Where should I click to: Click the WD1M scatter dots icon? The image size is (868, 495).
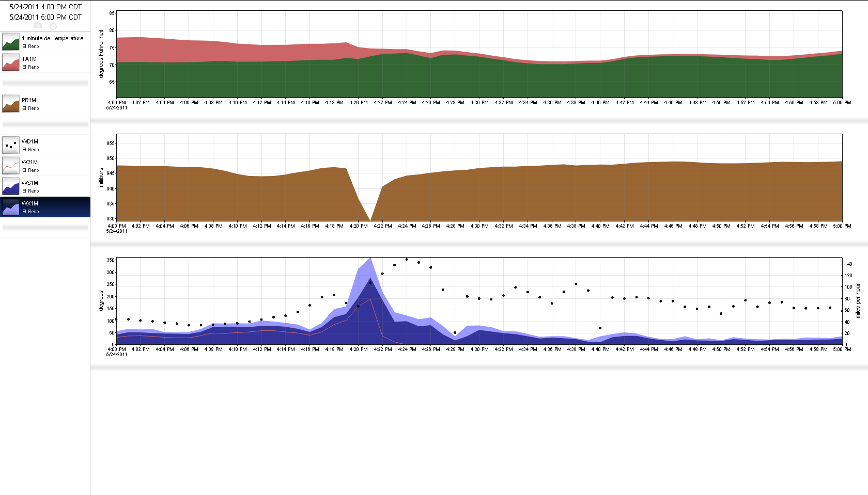pyautogui.click(x=11, y=145)
